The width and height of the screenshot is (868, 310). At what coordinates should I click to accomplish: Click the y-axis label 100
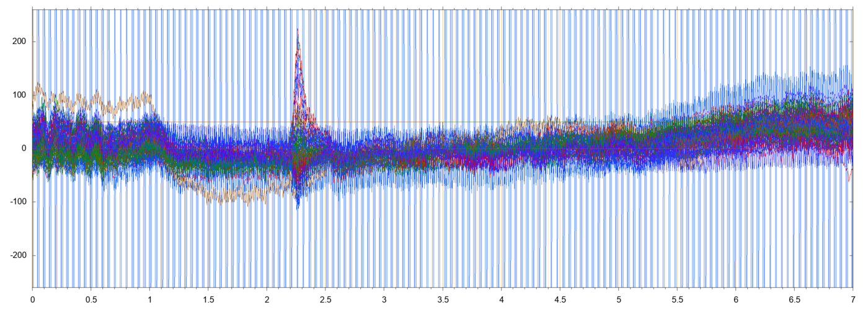point(19,95)
